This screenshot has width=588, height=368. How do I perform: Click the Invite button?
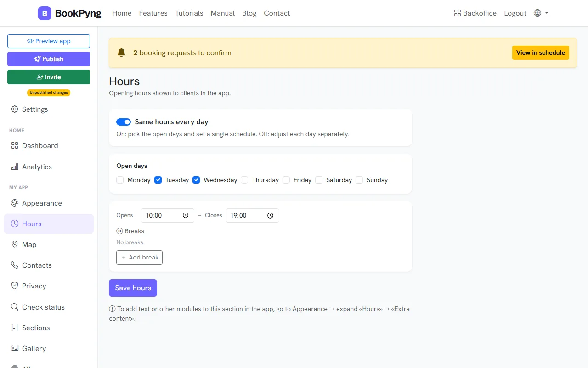(x=49, y=77)
